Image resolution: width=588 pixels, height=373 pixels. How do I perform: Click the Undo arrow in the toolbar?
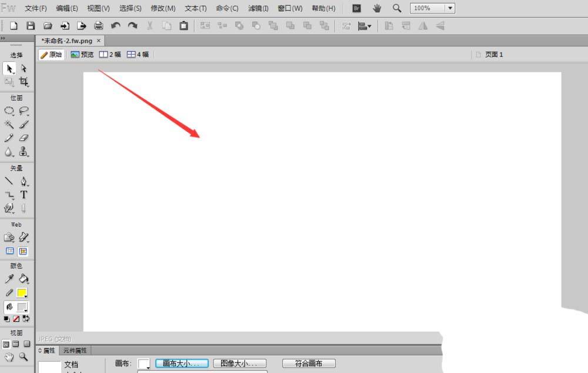(116, 26)
